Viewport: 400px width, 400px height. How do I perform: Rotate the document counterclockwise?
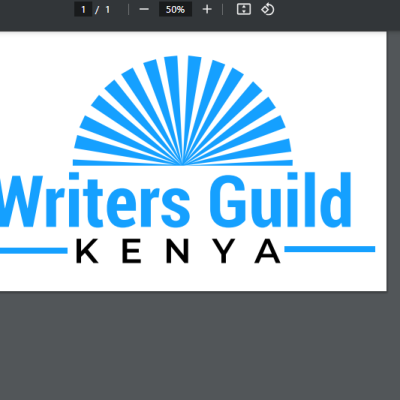coord(268,9)
